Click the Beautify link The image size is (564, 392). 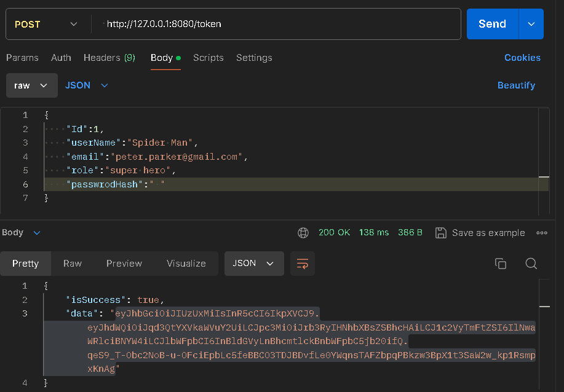tap(516, 85)
